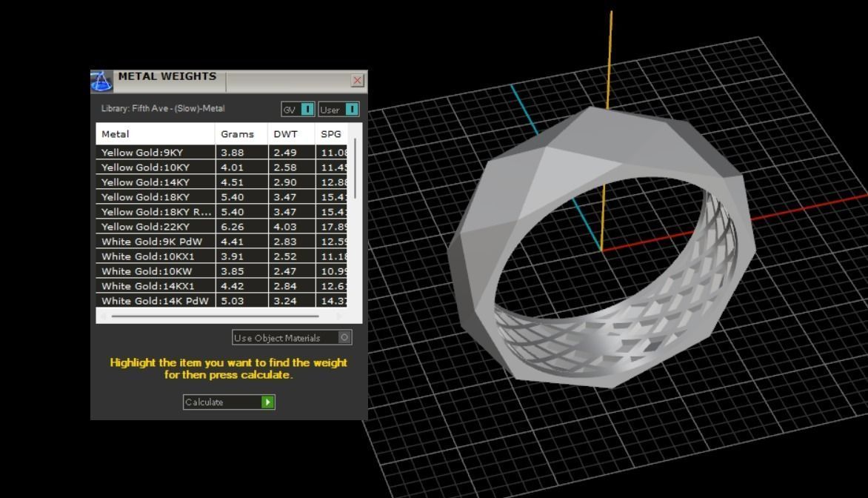Viewport: 868px width, 498px height.
Task: Select the White Gold:14KX1 row
Action: [221, 286]
